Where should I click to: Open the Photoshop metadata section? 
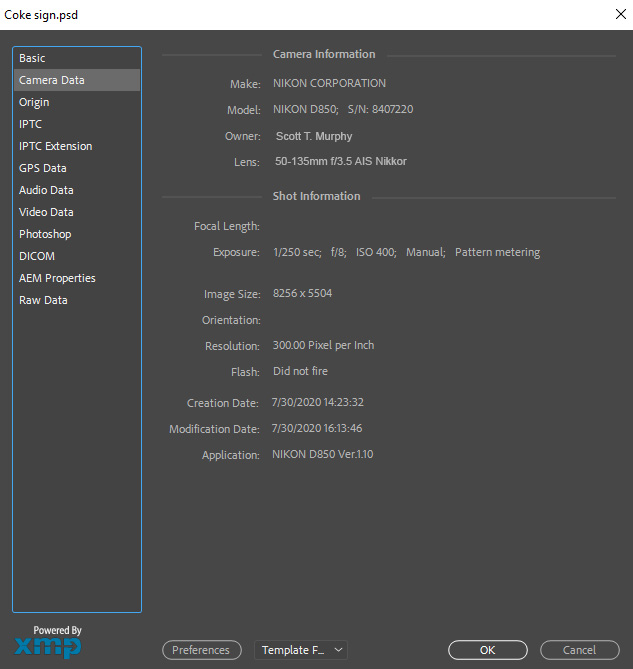pyautogui.click(x=45, y=234)
